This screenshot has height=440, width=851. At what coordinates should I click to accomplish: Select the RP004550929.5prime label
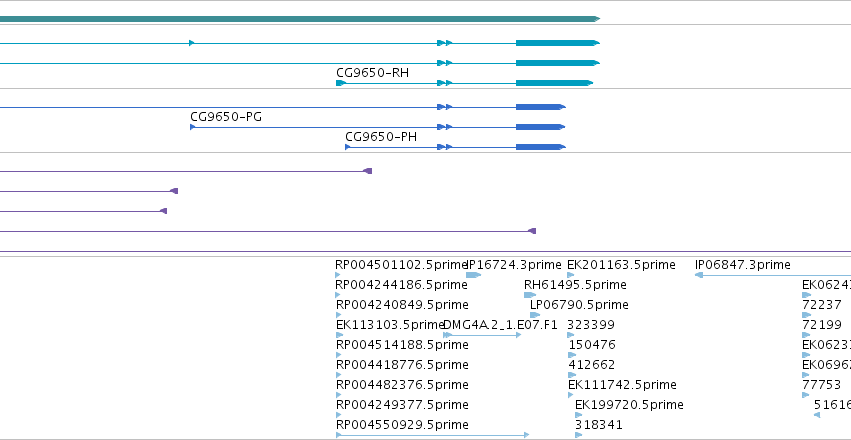pyautogui.click(x=402, y=425)
